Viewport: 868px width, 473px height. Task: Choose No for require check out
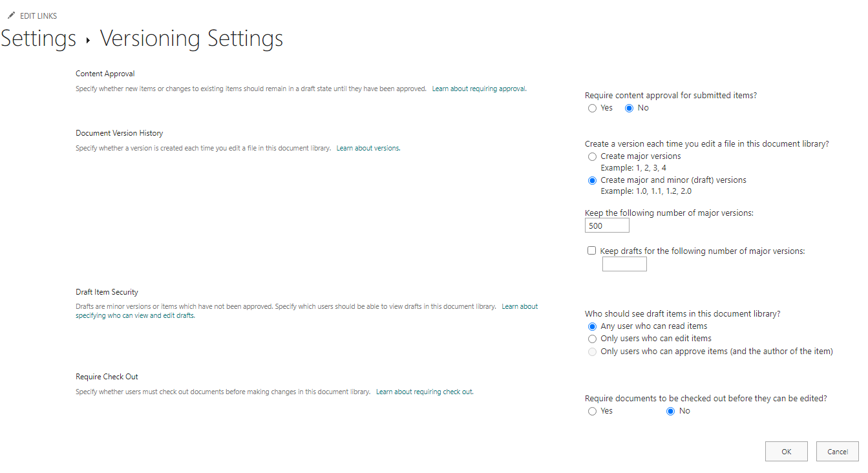670,412
